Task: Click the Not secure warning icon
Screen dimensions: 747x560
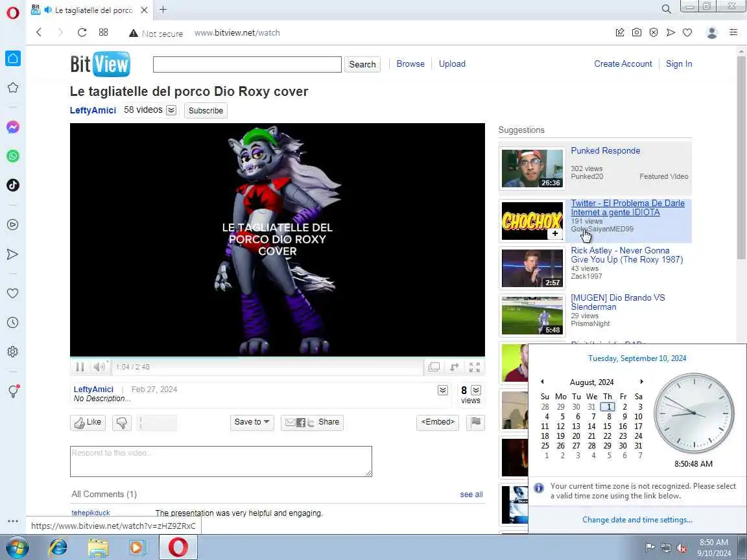Action: [134, 33]
